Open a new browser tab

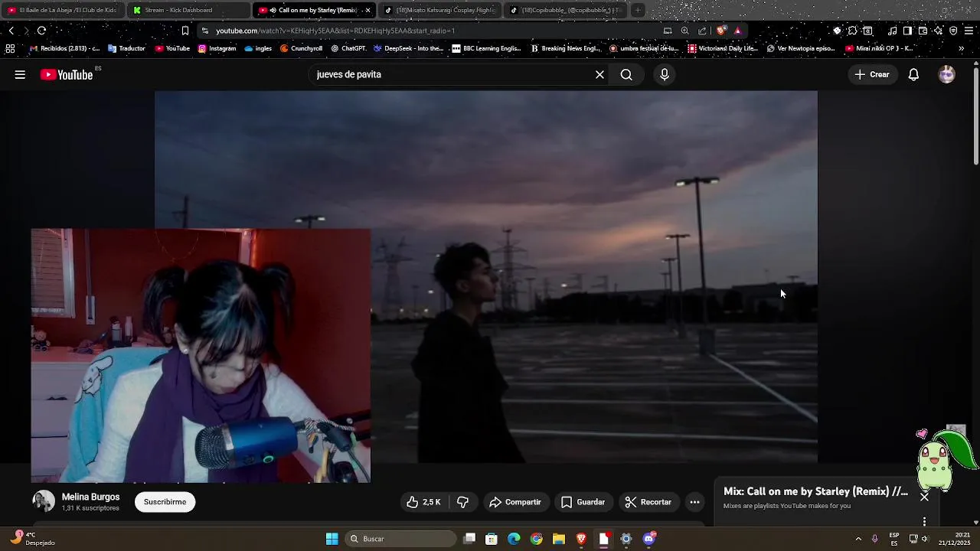(x=637, y=10)
